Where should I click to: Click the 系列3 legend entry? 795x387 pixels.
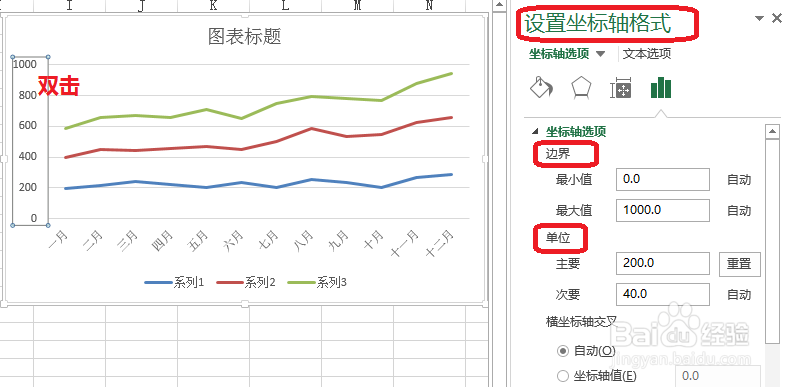coord(318,283)
